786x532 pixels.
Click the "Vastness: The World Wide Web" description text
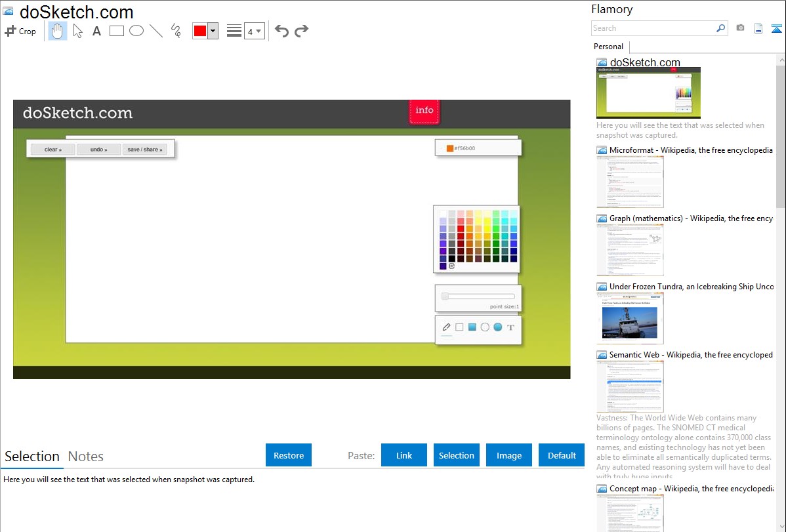point(684,447)
